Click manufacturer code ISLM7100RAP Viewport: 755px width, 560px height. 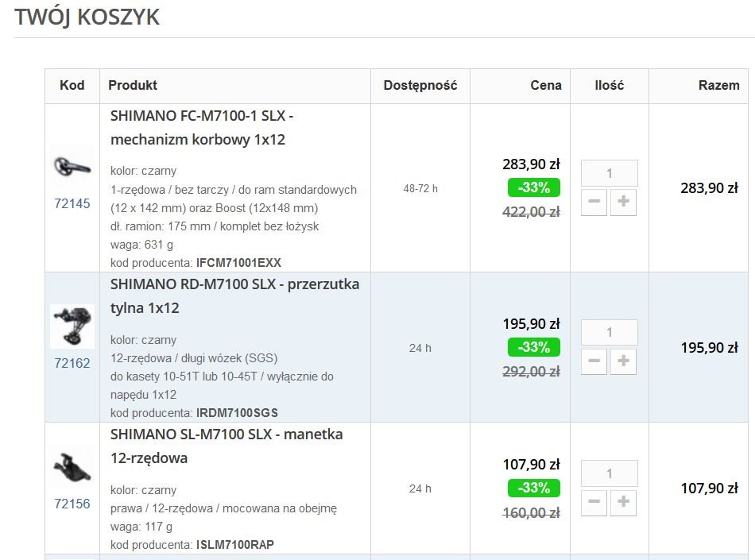point(235,545)
